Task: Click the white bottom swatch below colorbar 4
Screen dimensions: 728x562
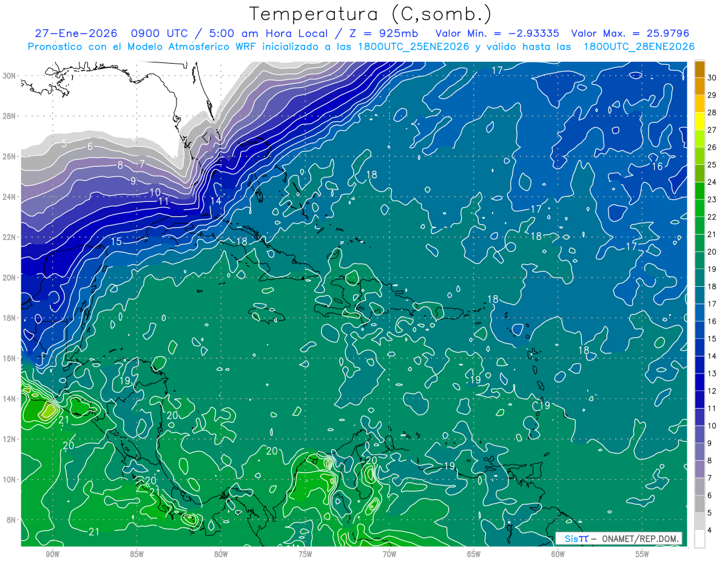Action: coord(699,539)
